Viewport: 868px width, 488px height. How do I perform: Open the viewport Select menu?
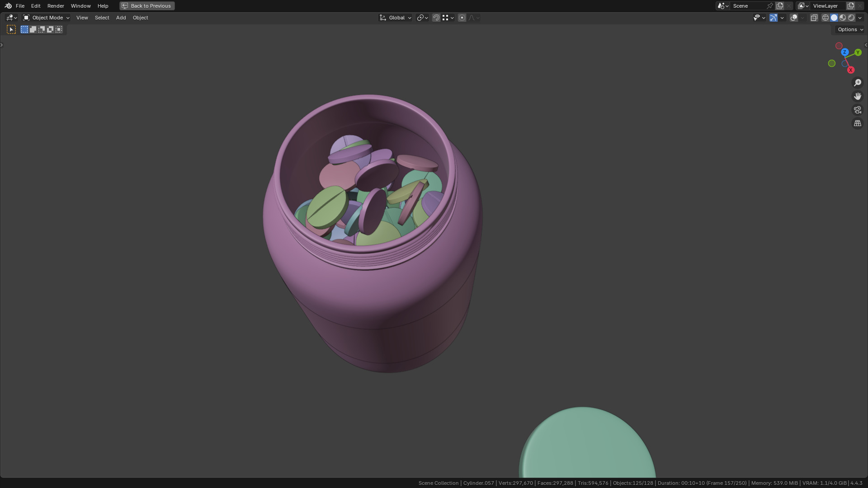point(102,18)
